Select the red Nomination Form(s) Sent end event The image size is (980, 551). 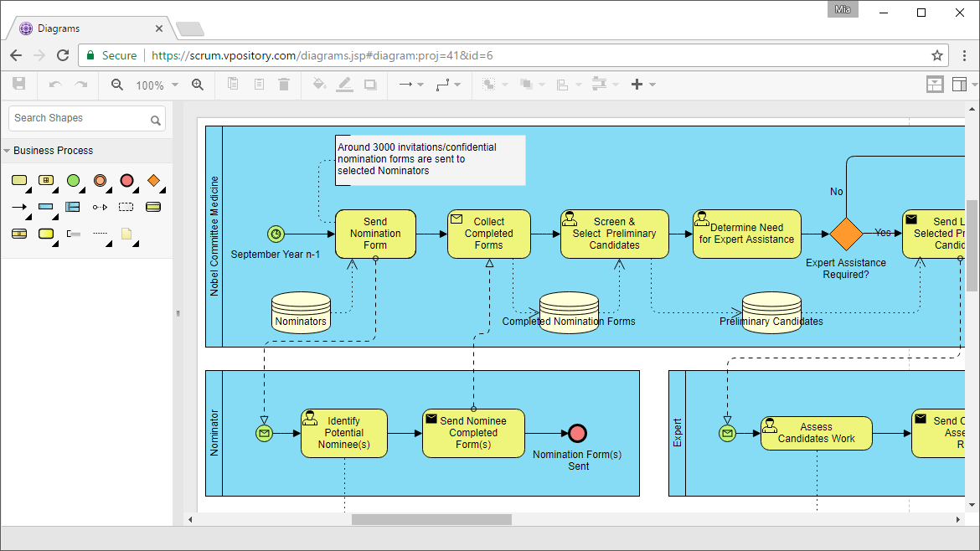578,433
